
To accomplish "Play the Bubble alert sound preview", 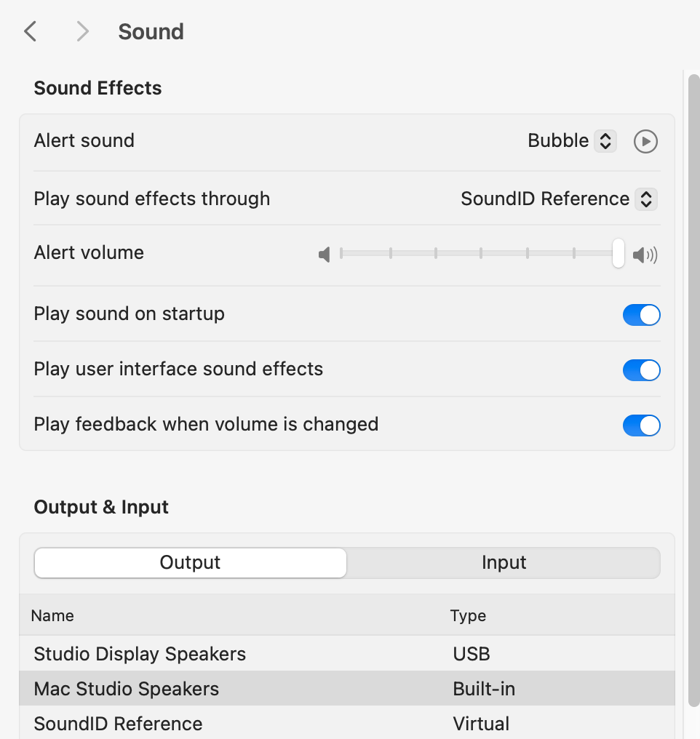I will [645, 141].
